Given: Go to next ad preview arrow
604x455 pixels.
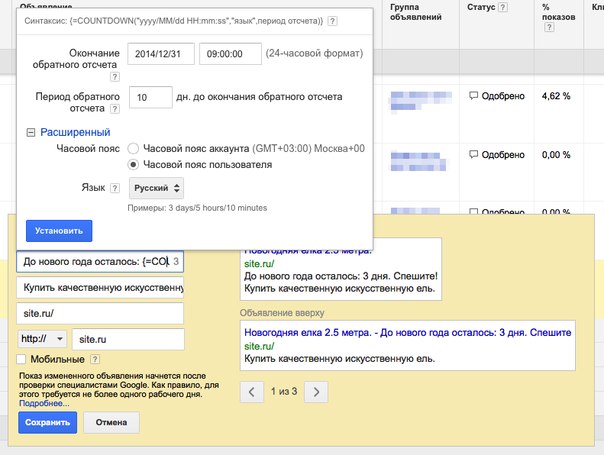Looking at the screenshot, I should (x=316, y=392).
